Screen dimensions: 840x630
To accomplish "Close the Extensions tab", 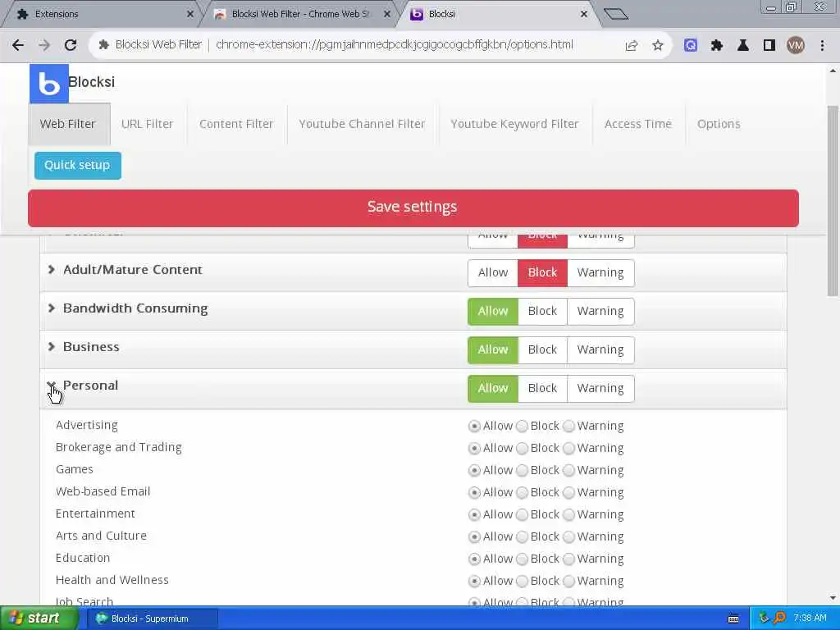I will pyautogui.click(x=189, y=14).
